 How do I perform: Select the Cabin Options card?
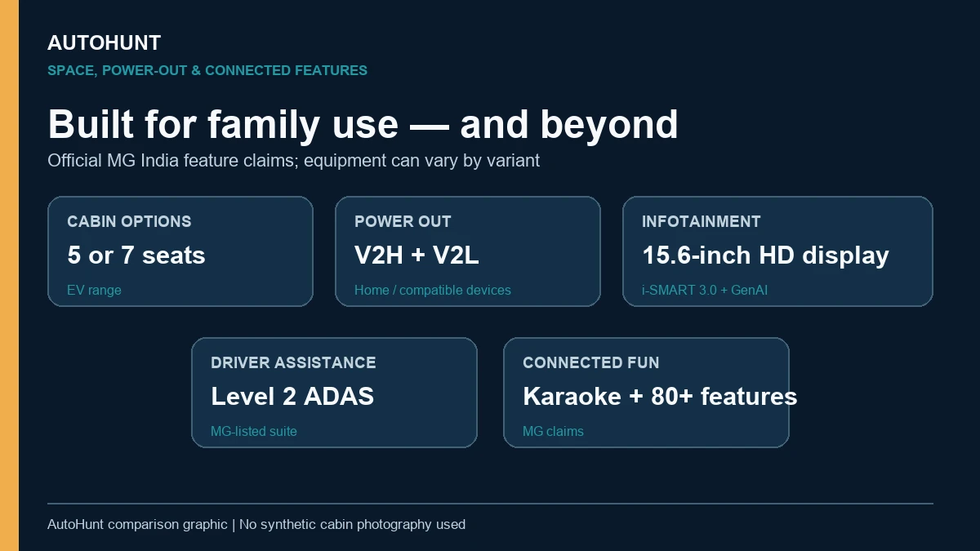(180, 251)
